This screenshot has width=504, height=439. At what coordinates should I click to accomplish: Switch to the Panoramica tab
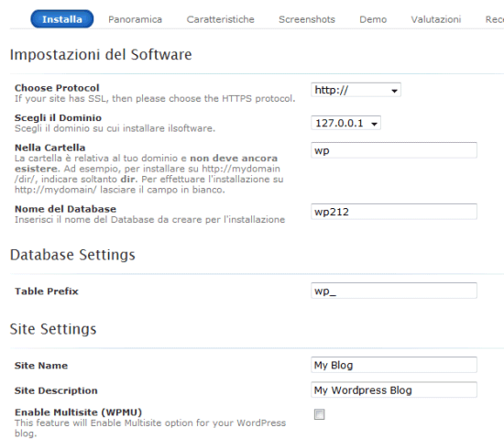[x=135, y=19]
